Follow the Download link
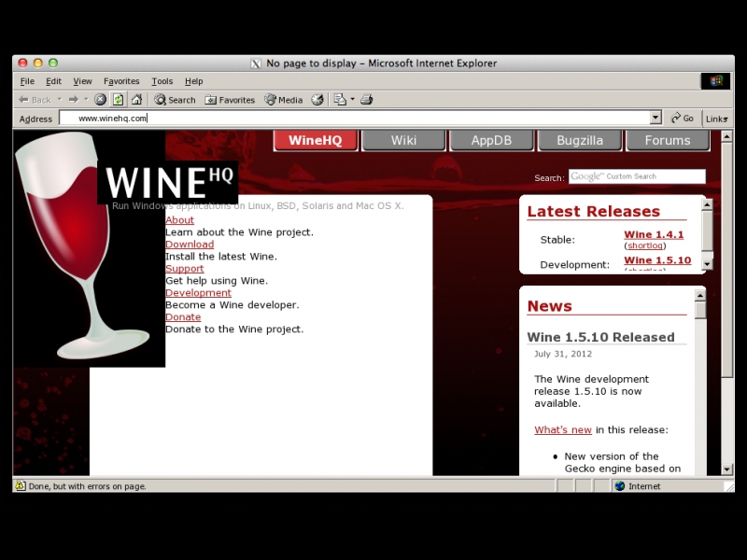The height and width of the screenshot is (560, 747). pyautogui.click(x=190, y=245)
